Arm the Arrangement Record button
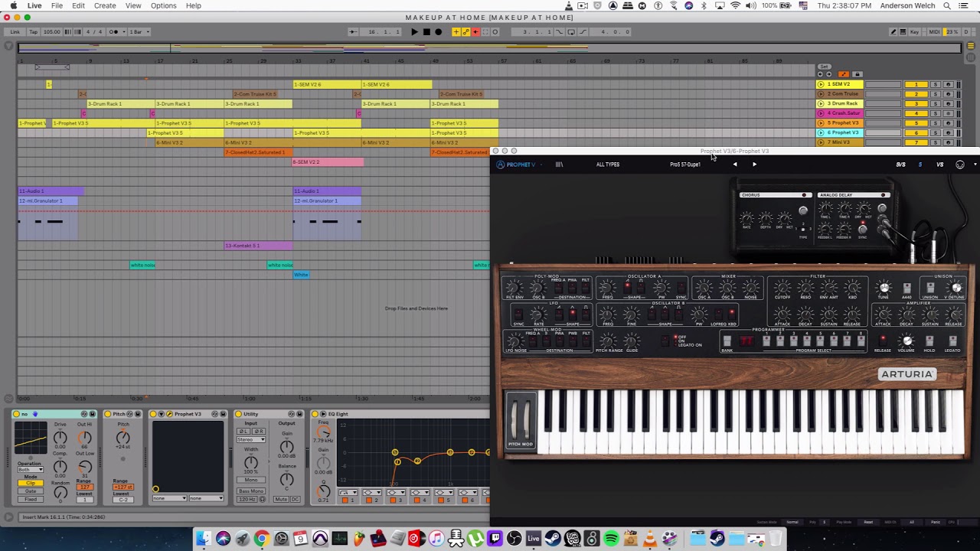980x551 pixels. point(438,31)
